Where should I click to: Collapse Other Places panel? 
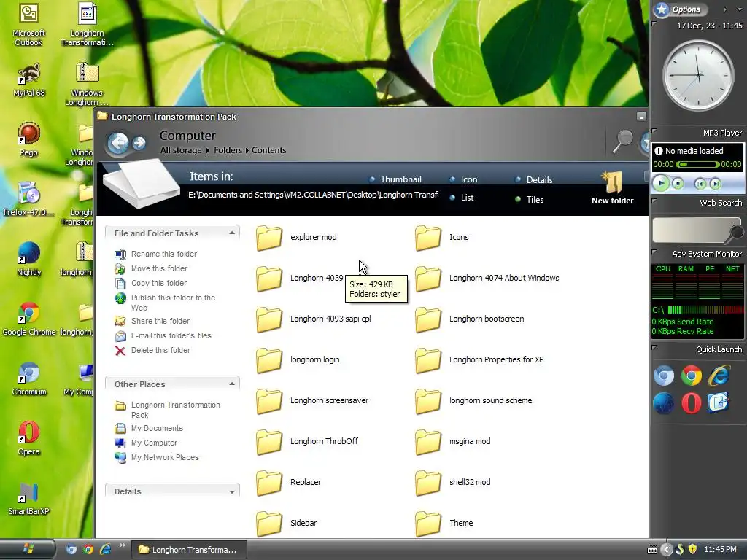(x=232, y=384)
